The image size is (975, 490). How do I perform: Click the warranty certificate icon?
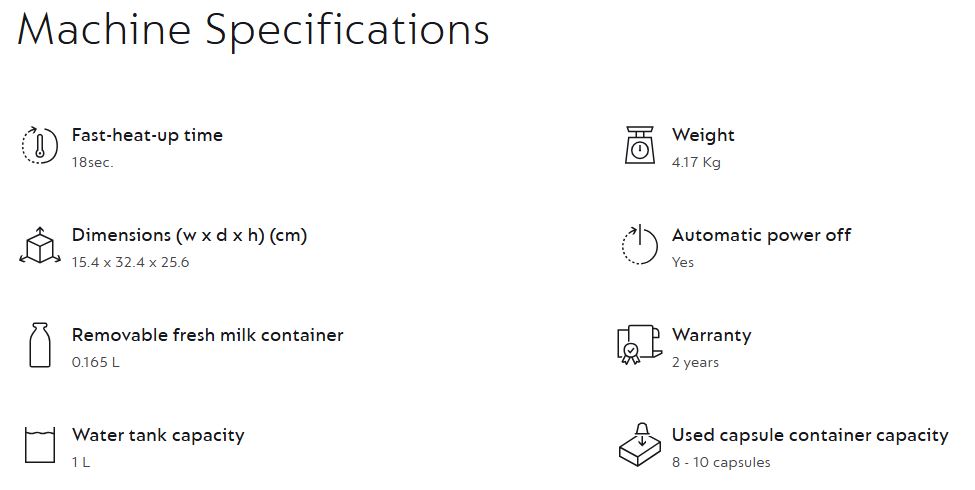639,346
